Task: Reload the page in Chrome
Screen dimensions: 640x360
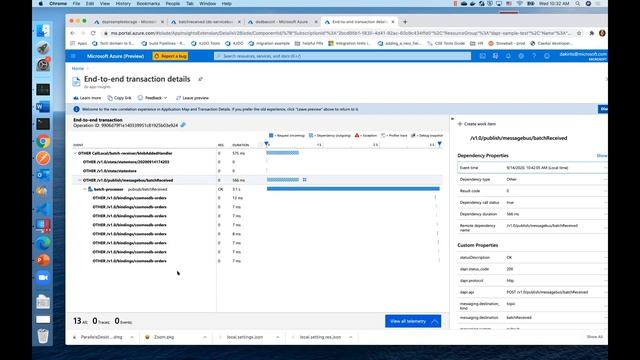Action: point(93,33)
